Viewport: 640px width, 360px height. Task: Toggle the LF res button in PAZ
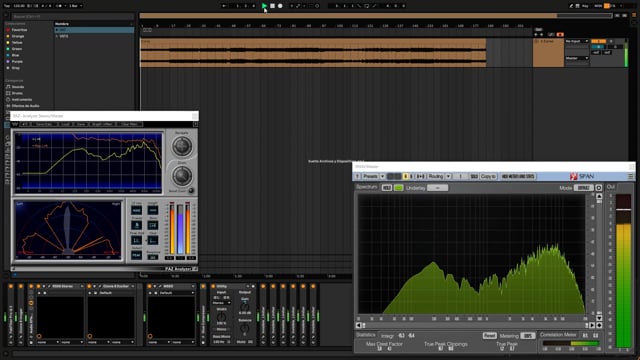[x=136, y=210]
